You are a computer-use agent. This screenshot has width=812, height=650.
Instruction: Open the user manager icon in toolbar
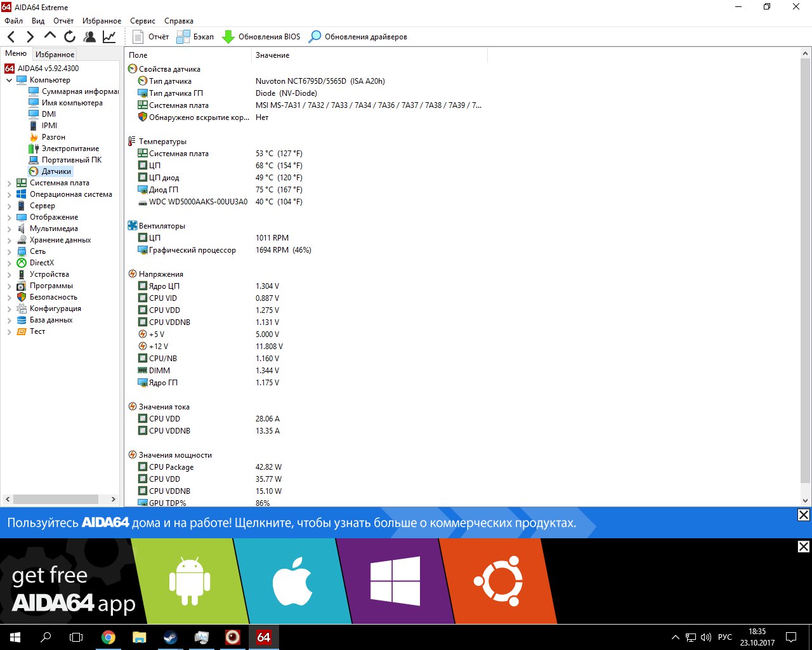[89, 37]
